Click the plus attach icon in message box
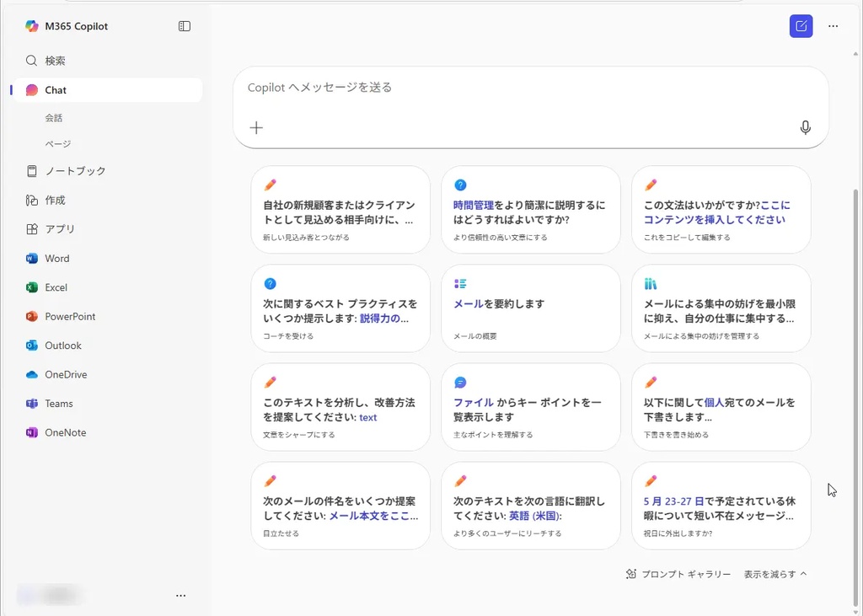 click(x=256, y=128)
